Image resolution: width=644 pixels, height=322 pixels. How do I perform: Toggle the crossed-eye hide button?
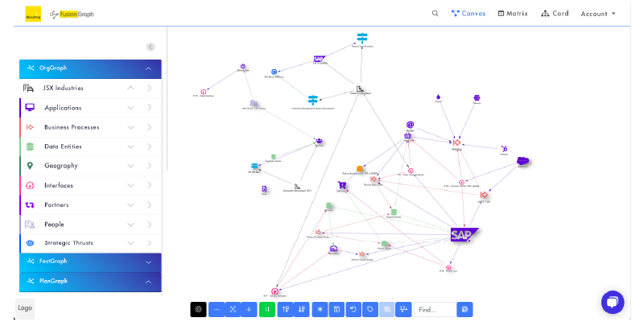pos(387,309)
